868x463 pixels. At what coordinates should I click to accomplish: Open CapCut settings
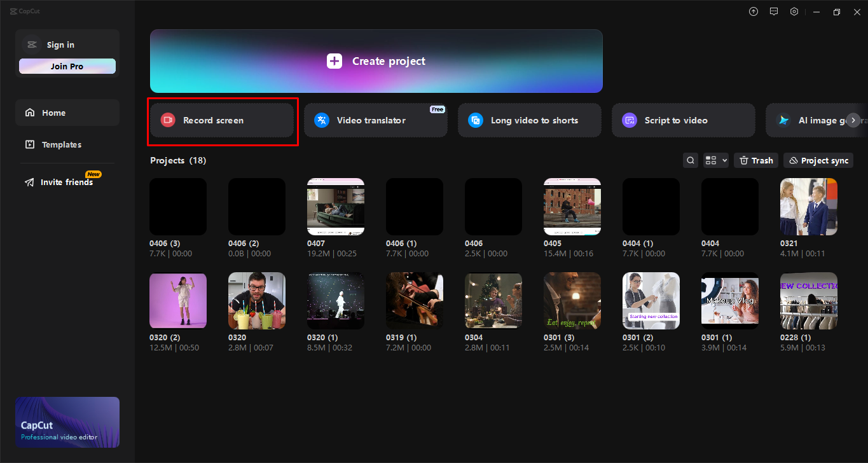pyautogui.click(x=794, y=11)
